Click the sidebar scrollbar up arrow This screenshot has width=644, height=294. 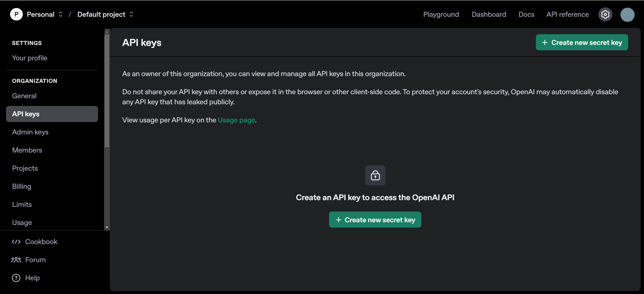click(x=107, y=32)
